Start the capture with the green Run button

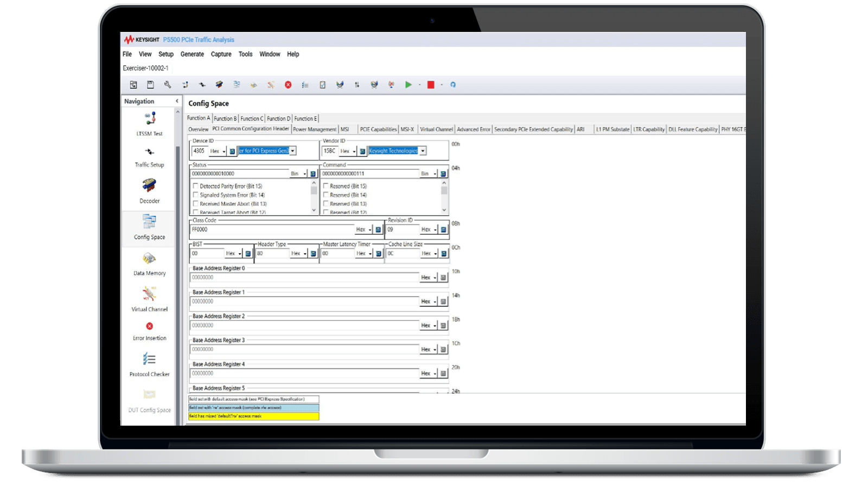[409, 85]
